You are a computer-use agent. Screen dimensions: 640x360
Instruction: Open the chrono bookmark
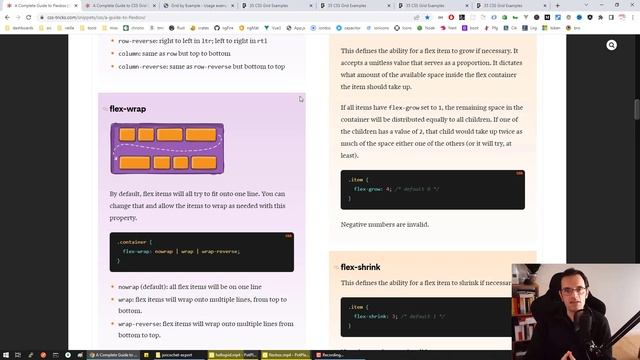click(134, 28)
